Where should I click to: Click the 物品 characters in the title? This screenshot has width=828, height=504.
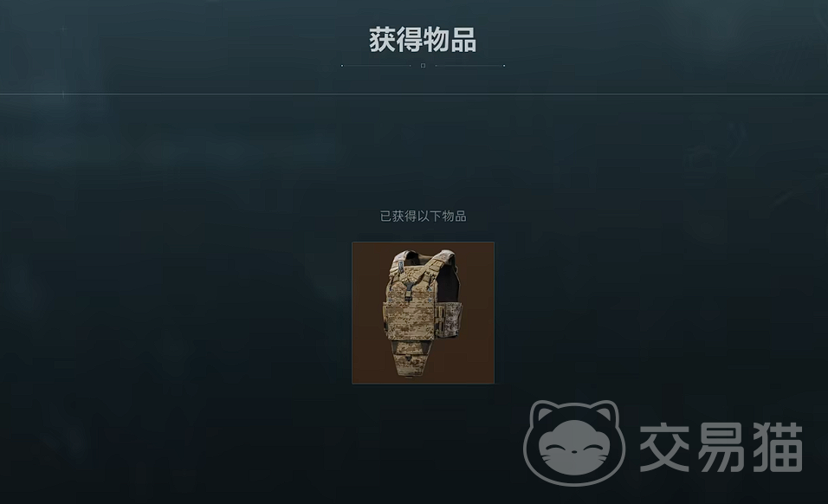tap(450, 40)
